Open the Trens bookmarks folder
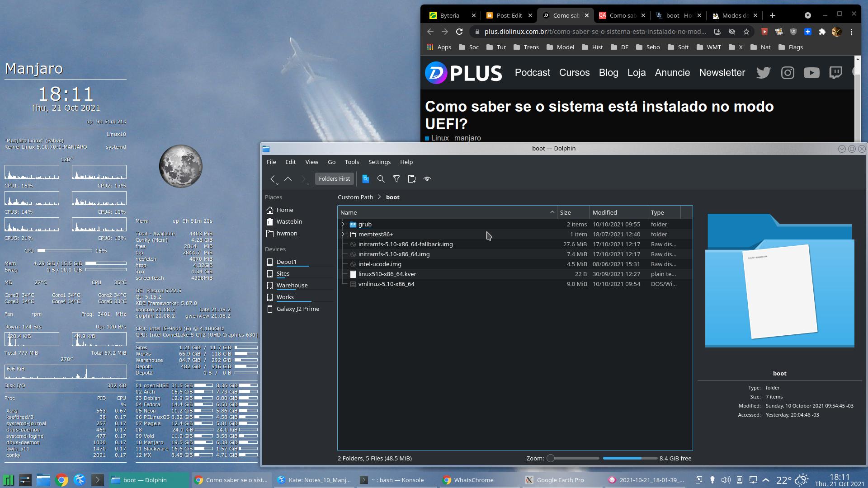This screenshot has width=868, height=488. point(526,47)
